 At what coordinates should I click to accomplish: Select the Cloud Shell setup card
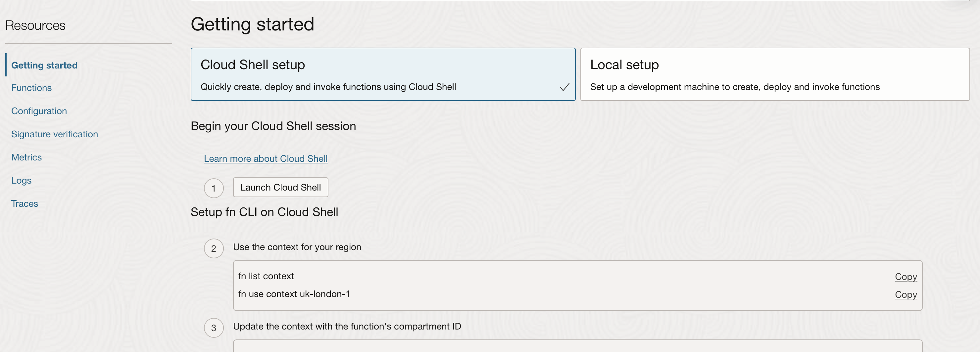click(x=382, y=74)
